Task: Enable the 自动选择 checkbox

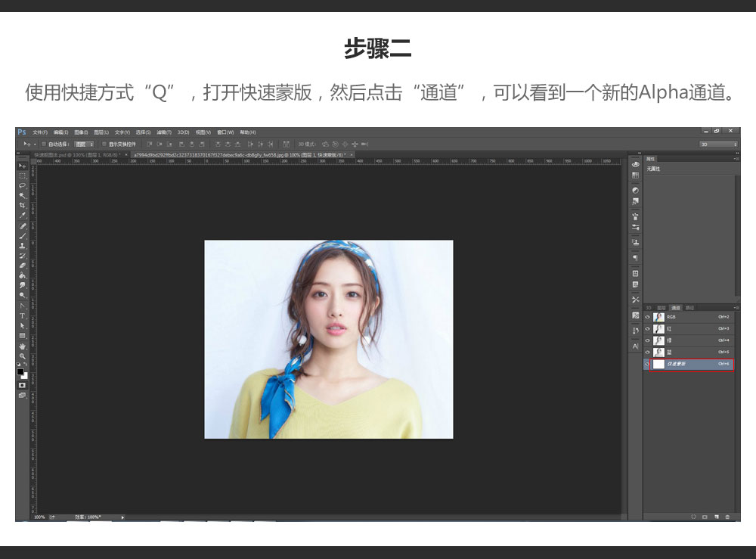Action: tap(44, 144)
